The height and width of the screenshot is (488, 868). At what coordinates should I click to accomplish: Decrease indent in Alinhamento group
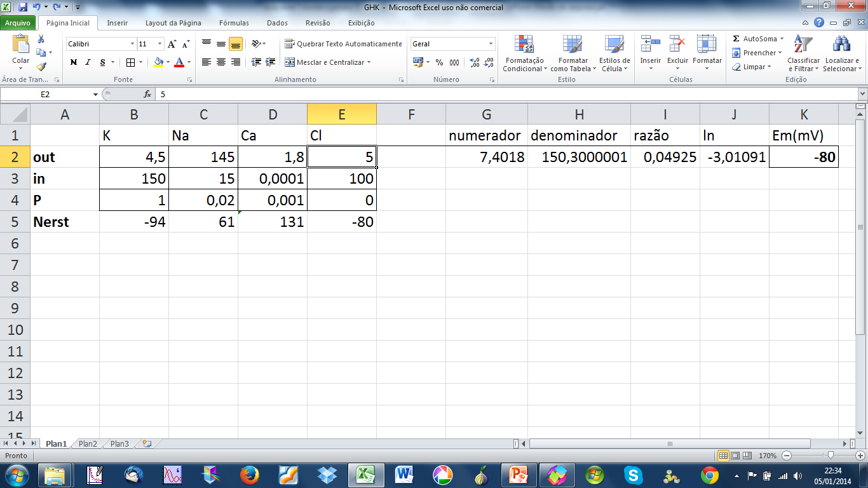tap(257, 62)
